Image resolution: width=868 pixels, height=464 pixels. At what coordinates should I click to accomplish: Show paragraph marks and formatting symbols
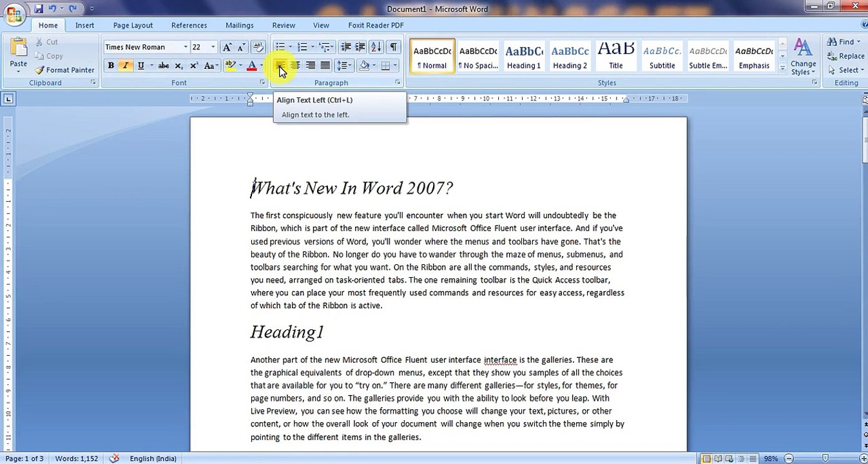click(x=393, y=47)
